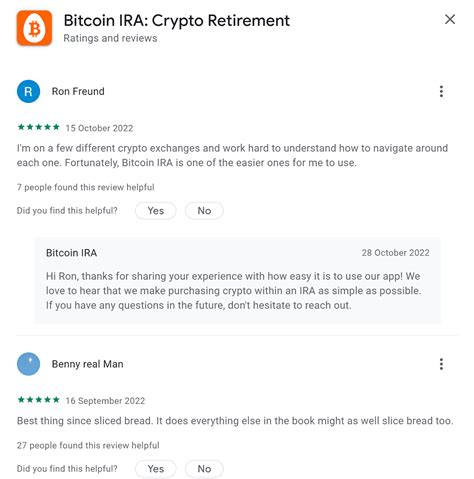The height and width of the screenshot is (479, 474).
Task: Mark Ron Freund's review helpful with Yes
Action: coord(156,211)
